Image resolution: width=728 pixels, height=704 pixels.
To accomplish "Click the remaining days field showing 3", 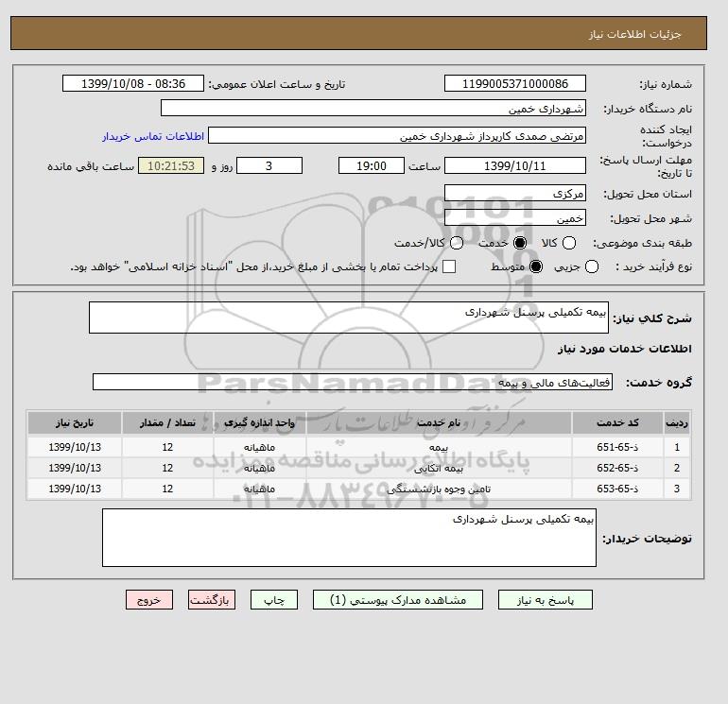I will 269,165.
